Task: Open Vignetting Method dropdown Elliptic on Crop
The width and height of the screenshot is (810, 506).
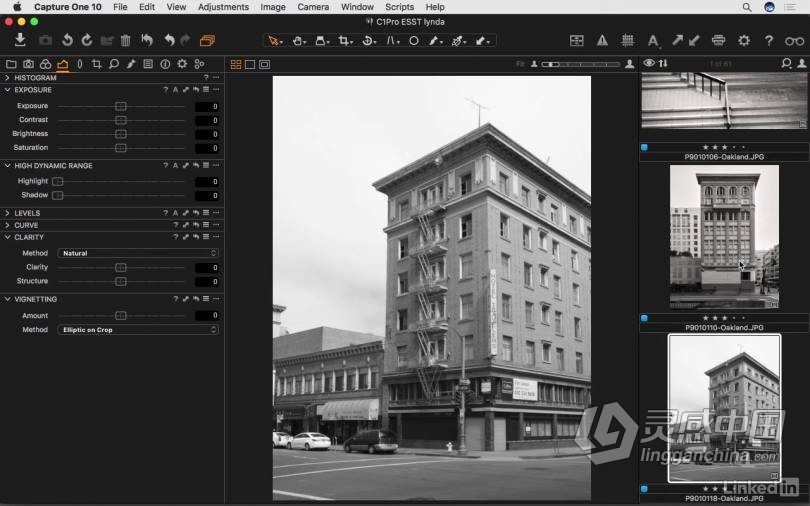Action: [x=138, y=329]
